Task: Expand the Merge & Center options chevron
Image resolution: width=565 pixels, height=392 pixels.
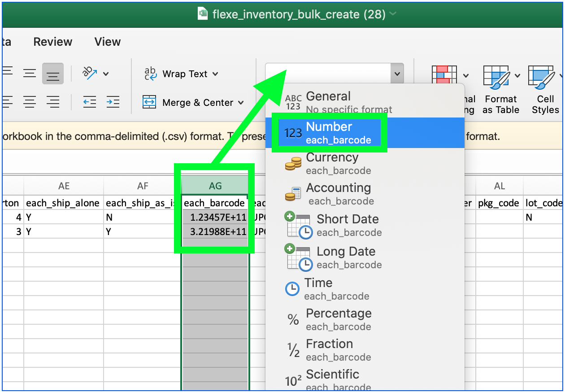Action: (240, 102)
